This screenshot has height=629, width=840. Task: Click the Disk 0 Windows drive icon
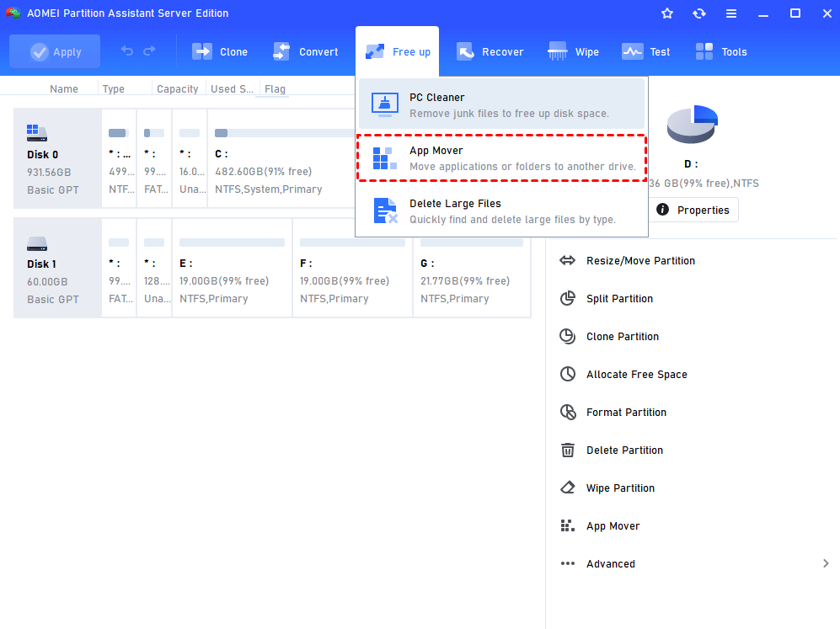click(36, 133)
